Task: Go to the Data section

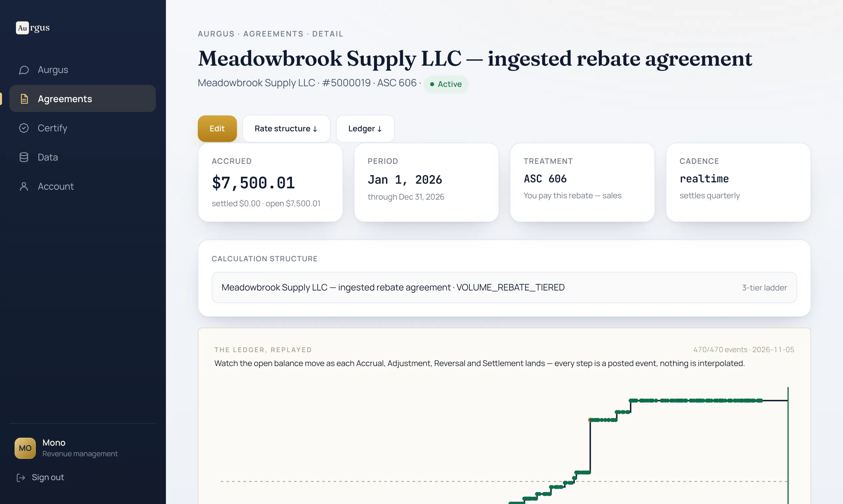Action: click(83, 157)
